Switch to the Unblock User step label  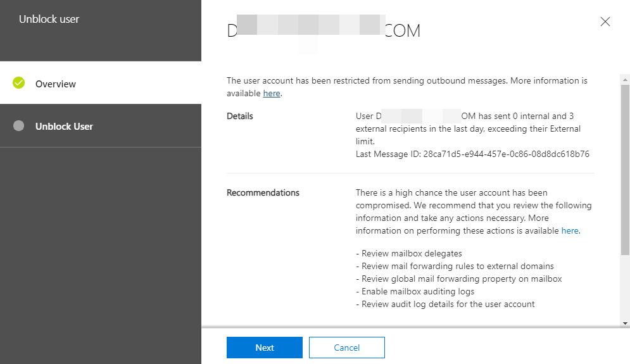pos(64,126)
